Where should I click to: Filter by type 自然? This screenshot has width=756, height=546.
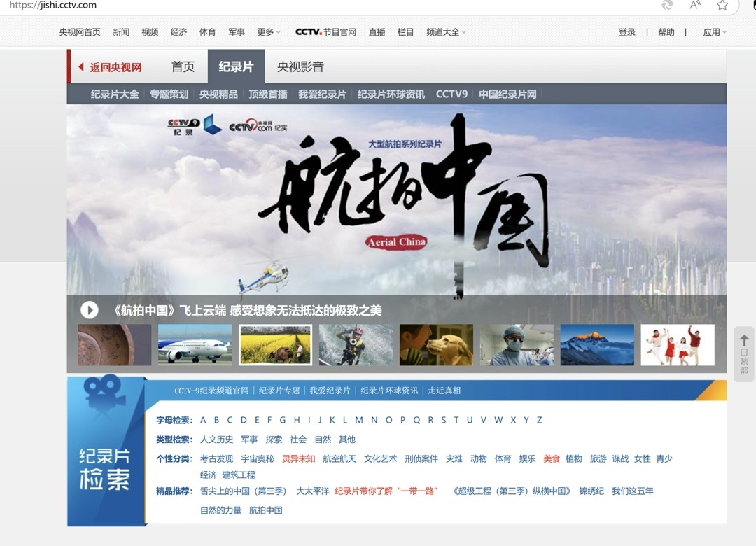click(323, 440)
